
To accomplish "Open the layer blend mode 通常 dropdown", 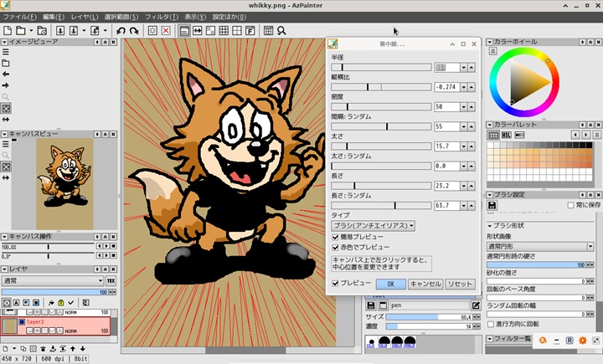I will pos(53,280).
